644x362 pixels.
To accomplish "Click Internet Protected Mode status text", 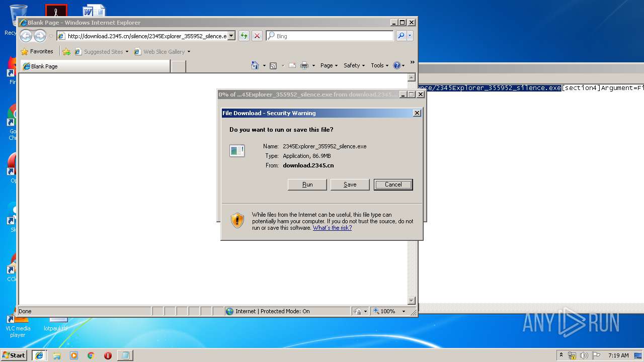I will coord(273,311).
